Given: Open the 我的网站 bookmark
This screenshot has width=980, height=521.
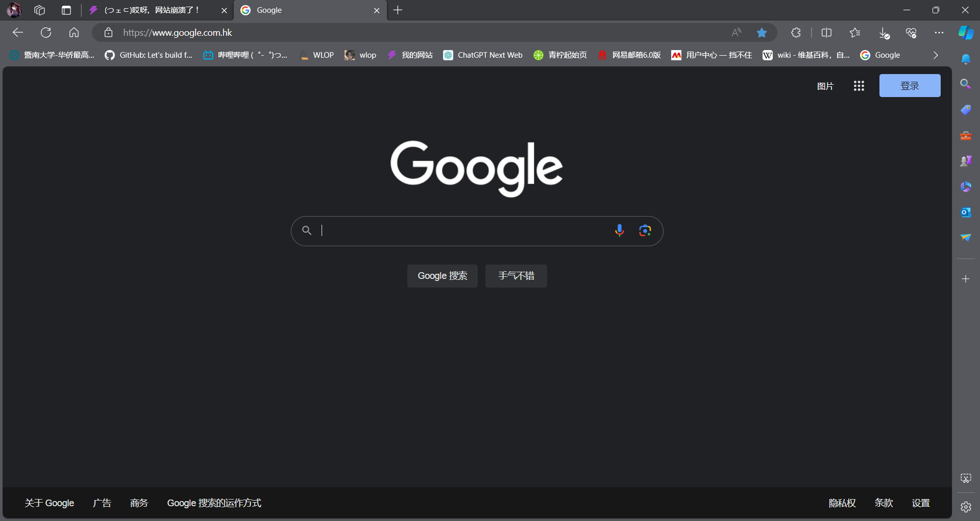Looking at the screenshot, I should pos(410,55).
